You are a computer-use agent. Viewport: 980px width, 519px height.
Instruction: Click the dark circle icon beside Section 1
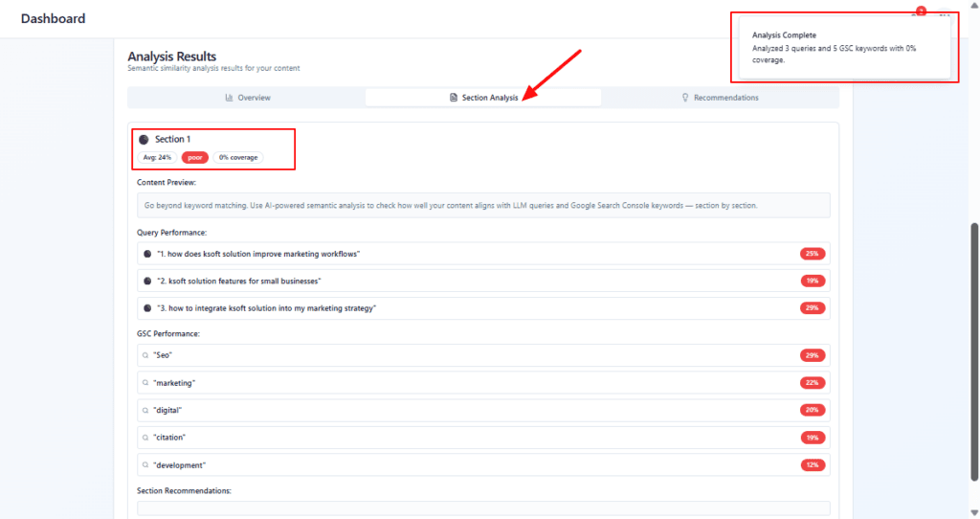coord(144,140)
